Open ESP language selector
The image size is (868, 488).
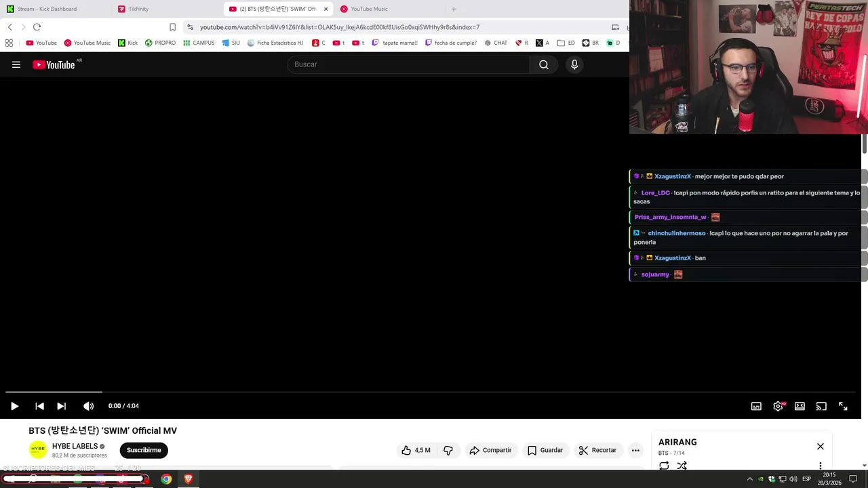[x=806, y=479]
